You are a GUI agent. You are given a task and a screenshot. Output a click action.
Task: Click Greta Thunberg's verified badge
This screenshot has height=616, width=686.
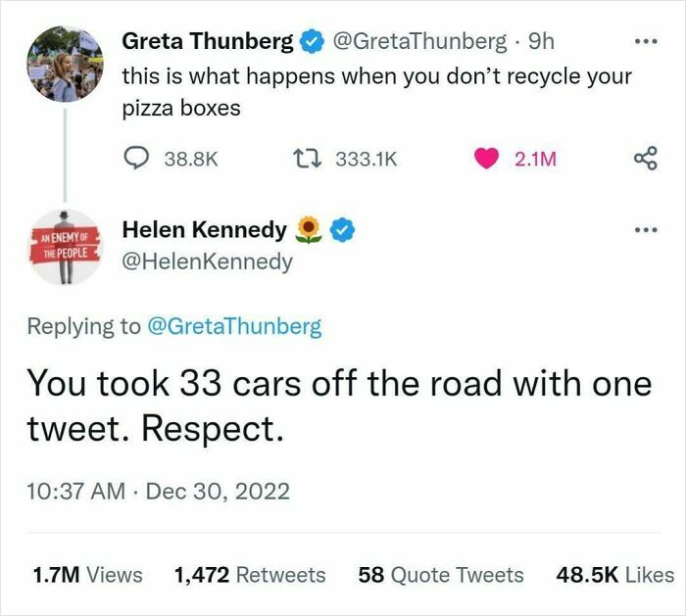click(x=313, y=41)
